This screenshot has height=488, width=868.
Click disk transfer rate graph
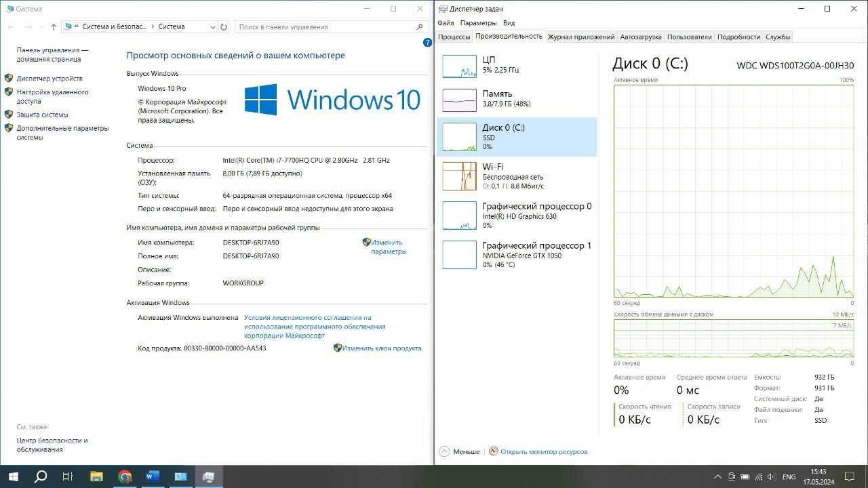734,339
